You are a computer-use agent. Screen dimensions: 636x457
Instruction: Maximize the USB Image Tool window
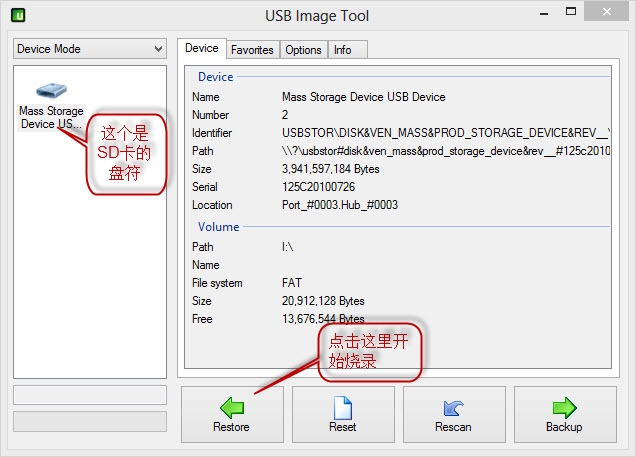pyautogui.click(x=571, y=12)
